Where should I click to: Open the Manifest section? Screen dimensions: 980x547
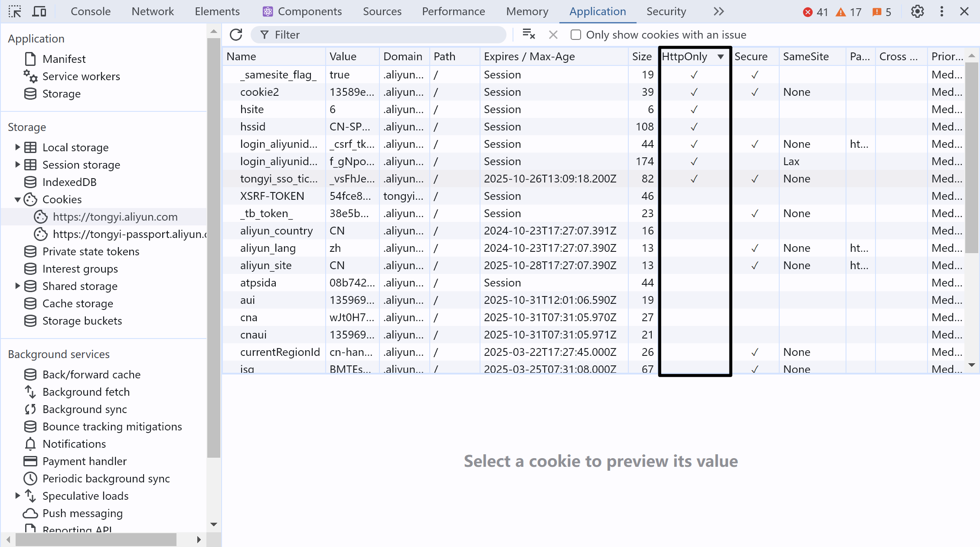tap(64, 59)
